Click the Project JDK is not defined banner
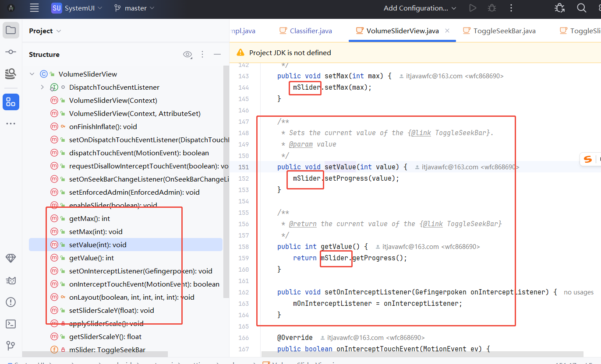The height and width of the screenshot is (364, 601). 415,52
